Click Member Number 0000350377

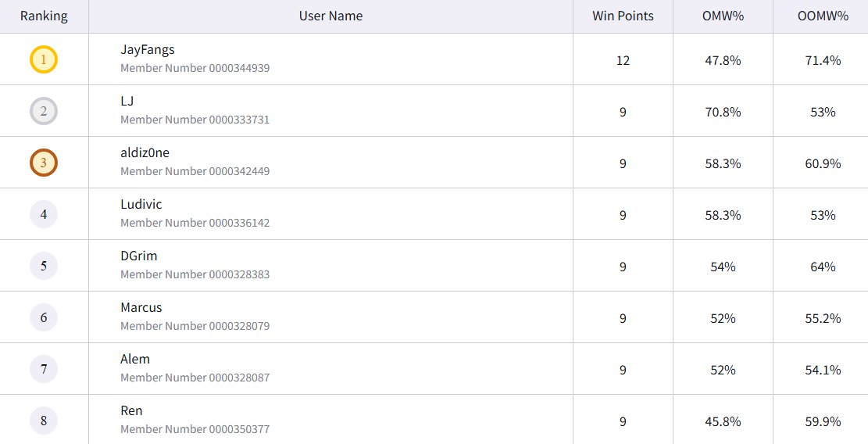[195, 428]
